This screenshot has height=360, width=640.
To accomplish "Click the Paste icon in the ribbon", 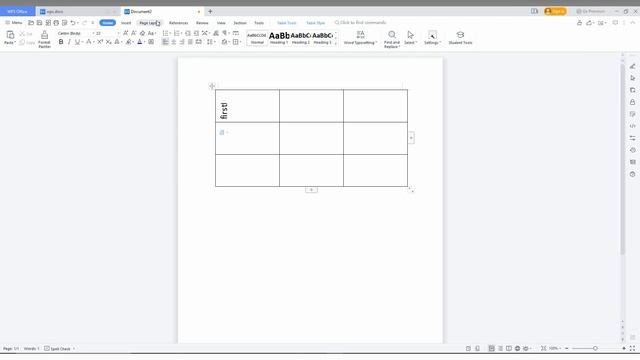I will [x=10, y=36].
